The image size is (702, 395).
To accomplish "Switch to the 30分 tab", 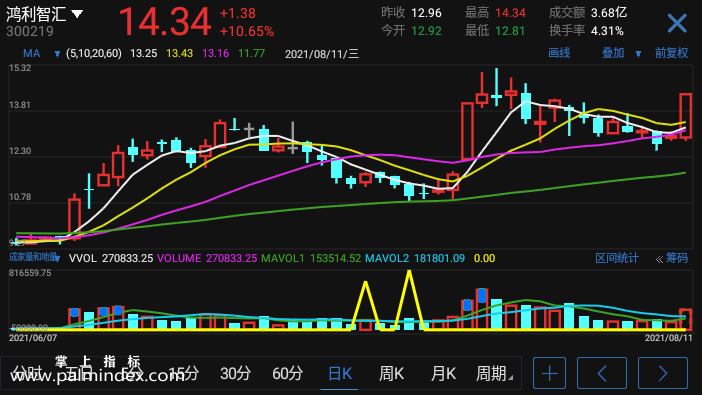I will [235, 373].
